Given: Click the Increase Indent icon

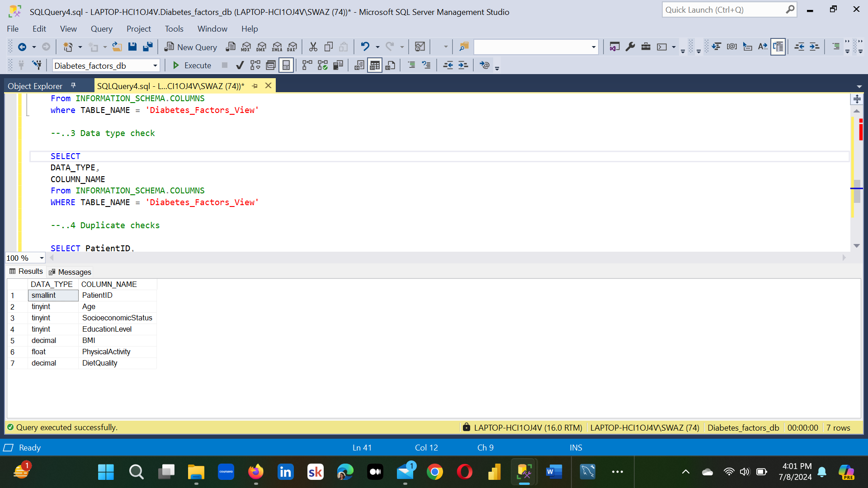Looking at the screenshot, I should tap(463, 66).
